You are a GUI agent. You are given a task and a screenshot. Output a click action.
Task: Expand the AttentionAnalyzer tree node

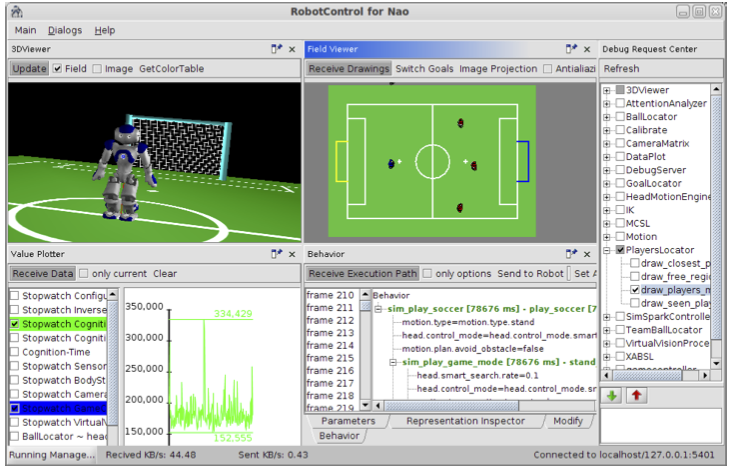pos(607,103)
